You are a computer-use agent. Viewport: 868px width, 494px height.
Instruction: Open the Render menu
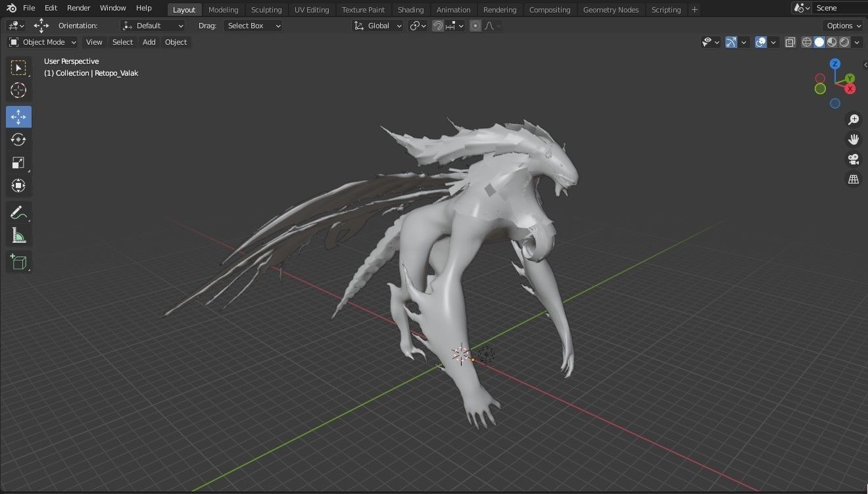[x=79, y=8]
